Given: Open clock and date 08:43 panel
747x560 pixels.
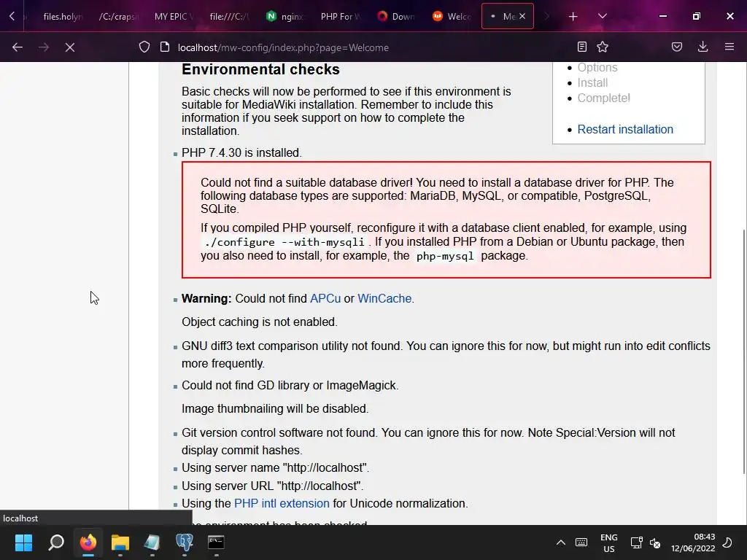Looking at the screenshot, I should click(x=693, y=542).
